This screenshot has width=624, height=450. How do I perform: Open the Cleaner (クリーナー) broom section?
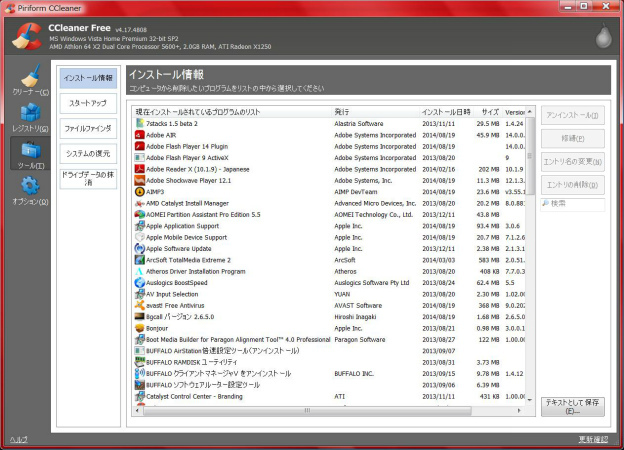click(30, 76)
